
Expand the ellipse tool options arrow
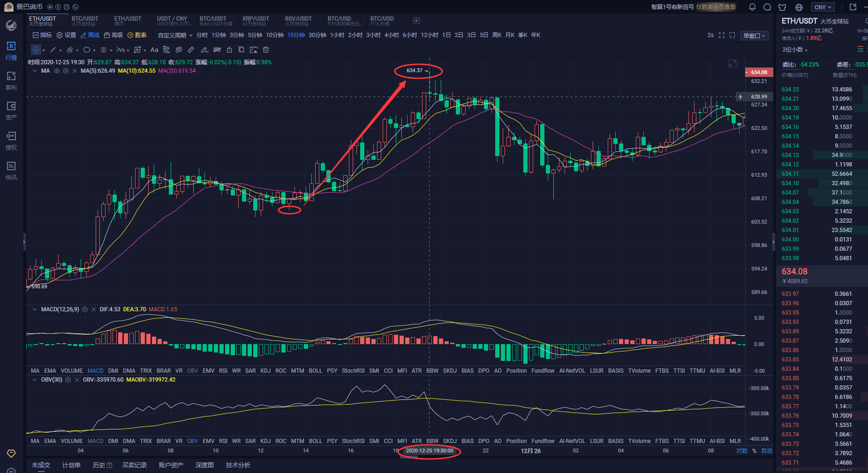point(94,50)
